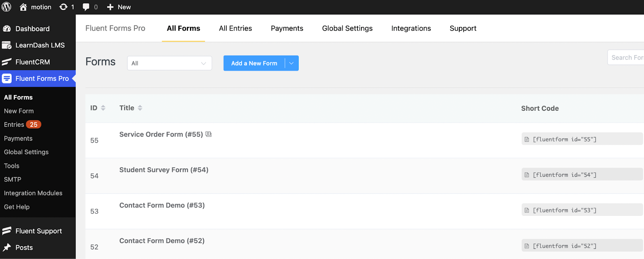Open the Payments tab
The height and width of the screenshot is (259, 644).
[x=287, y=28]
